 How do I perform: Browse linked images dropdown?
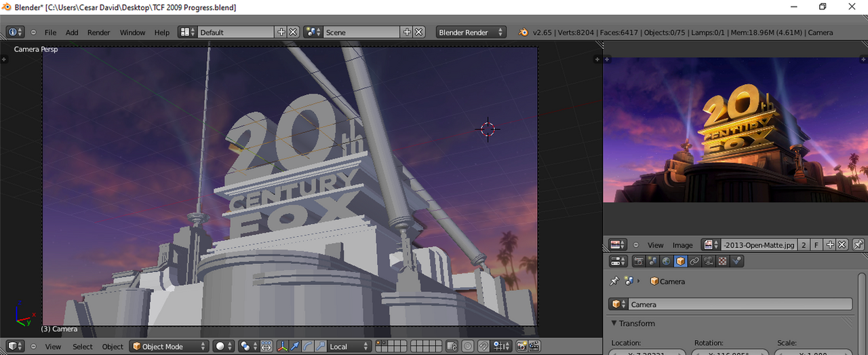tap(711, 245)
